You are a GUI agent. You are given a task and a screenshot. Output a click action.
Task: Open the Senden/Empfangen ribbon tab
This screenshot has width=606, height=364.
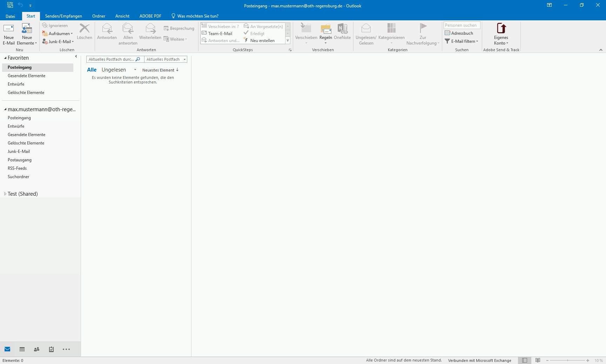[x=63, y=16]
